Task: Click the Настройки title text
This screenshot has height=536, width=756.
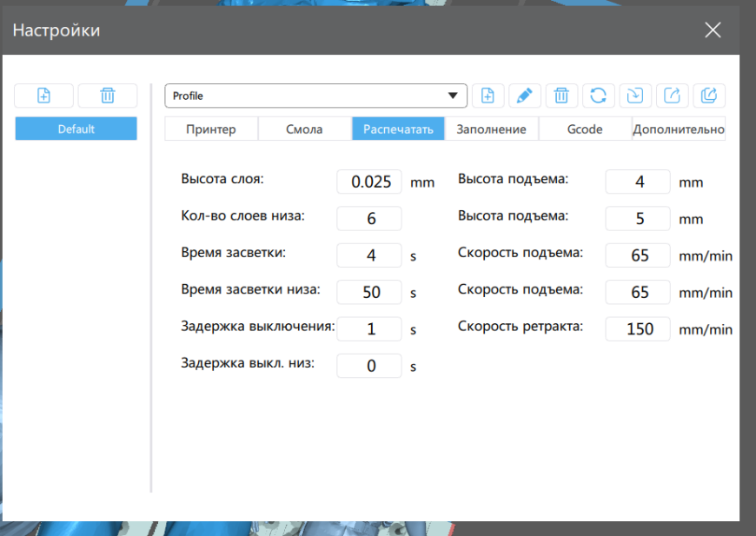Action: point(56,30)
